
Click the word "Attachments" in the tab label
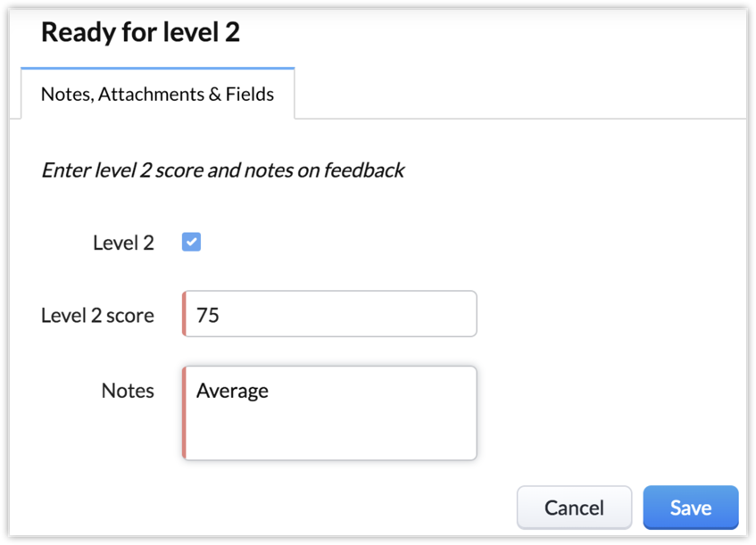[150, 94]
